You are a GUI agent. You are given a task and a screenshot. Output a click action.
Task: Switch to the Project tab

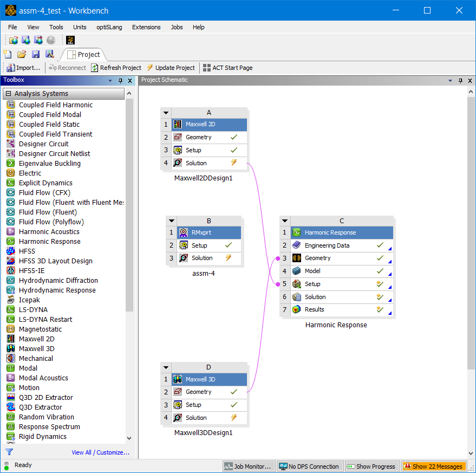(x=84, y=54)
